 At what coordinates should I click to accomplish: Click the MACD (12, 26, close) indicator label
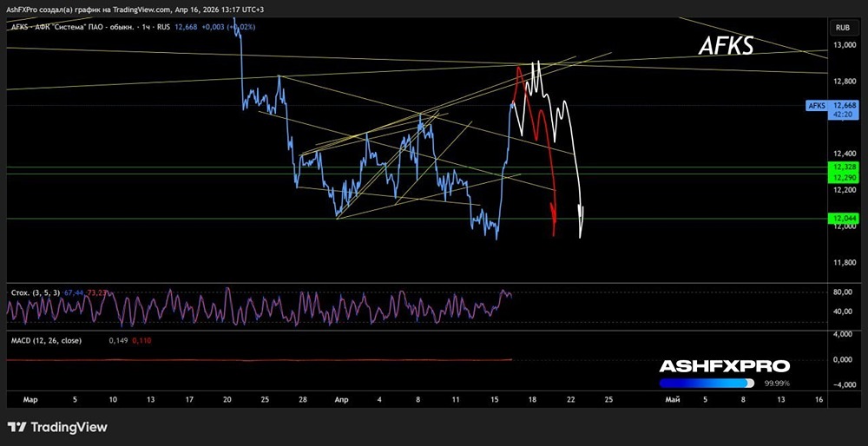coord(47,341)
